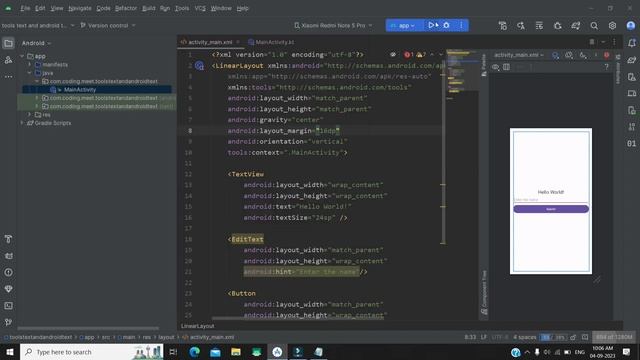The width and height of the screenshot is (640, 360).
Task: Open design help question mark icon
Action: (x=607, y=67)
